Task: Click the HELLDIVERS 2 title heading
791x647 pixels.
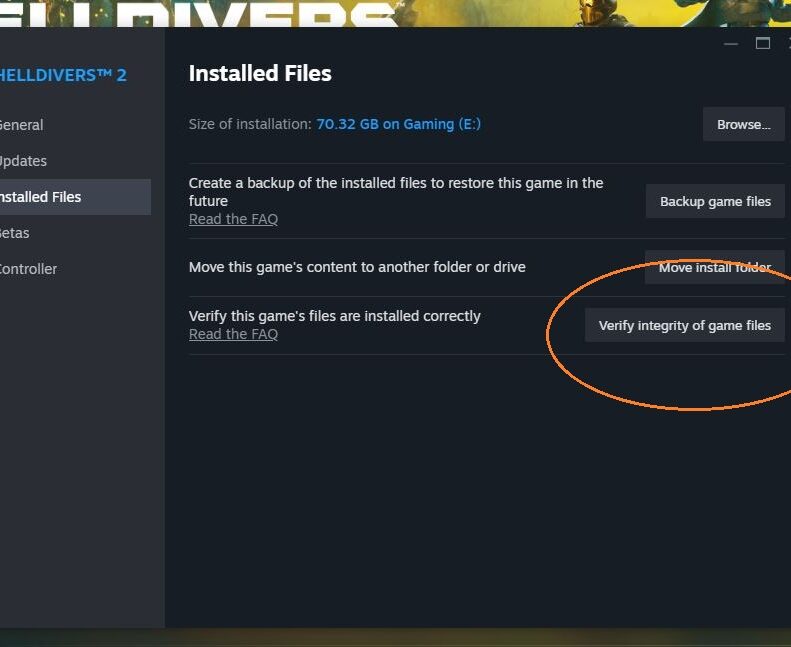Action: 63,75
